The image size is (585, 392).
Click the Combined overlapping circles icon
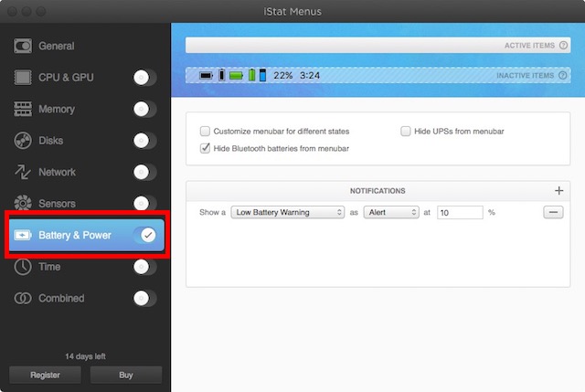[x=23, y=299]
